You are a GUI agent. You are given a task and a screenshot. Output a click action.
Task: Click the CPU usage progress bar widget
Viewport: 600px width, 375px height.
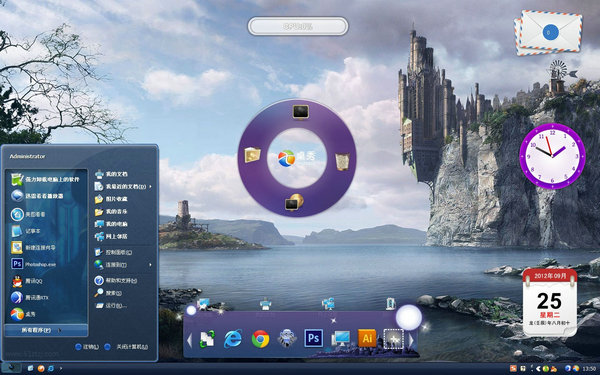(298, 26)
